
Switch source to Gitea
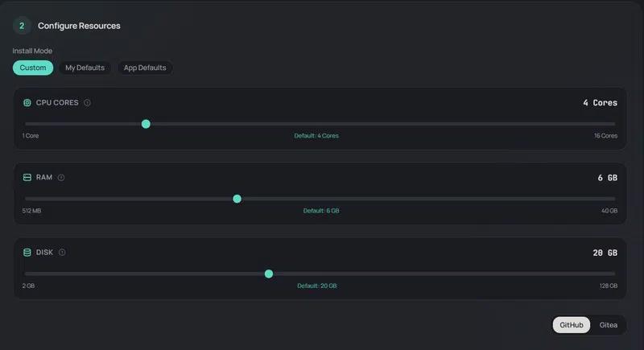pyautogui.click(x=609, y=325)
